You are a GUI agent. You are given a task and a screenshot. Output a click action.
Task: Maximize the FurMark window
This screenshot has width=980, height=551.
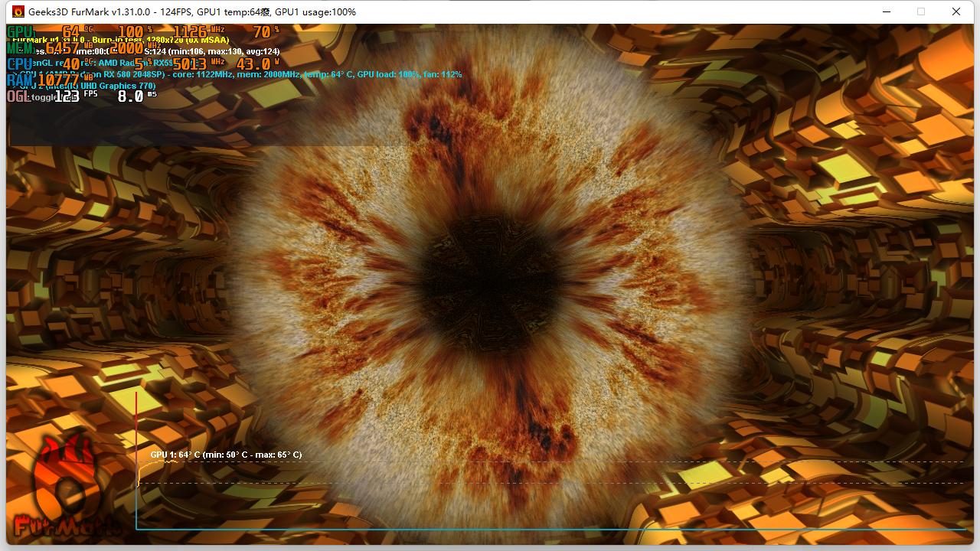pyautogui.click(x=921, y=11)
